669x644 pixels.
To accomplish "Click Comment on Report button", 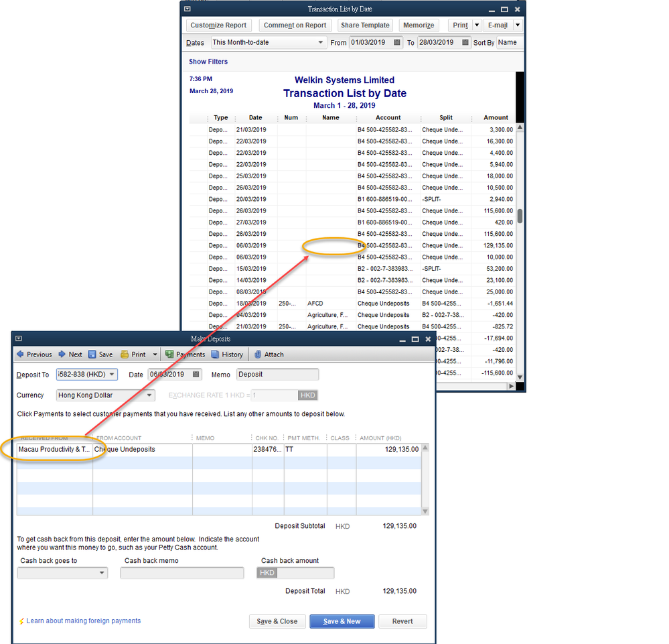I will (295, 25).
